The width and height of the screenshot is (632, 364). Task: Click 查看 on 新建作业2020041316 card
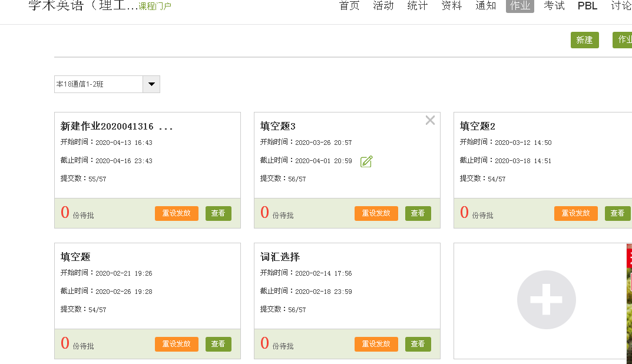[218, 213]
